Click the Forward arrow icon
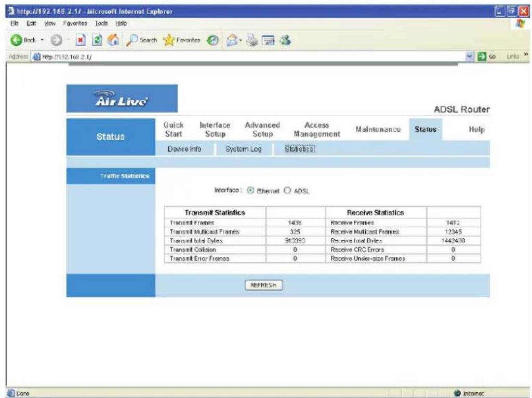Screen dimensions: 532x398 coord(56,40)
